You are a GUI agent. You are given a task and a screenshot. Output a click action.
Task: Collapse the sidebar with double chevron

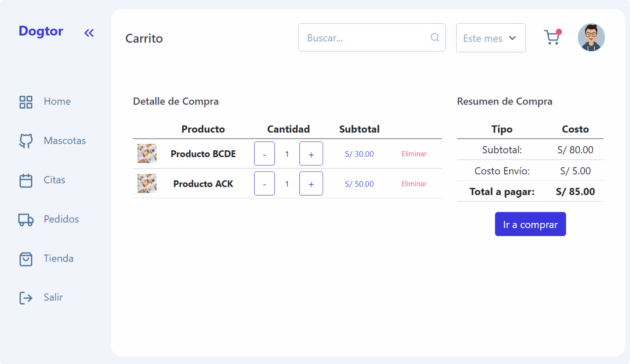point(89,33)
